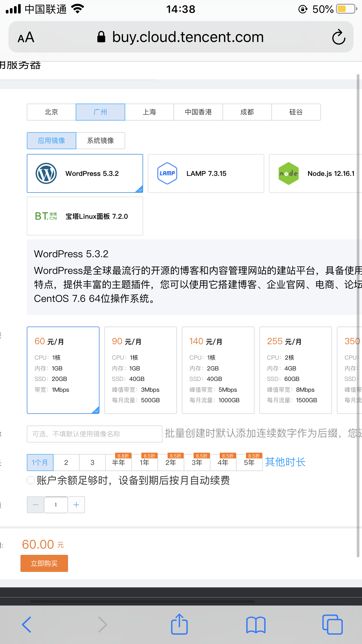
Task: Select the 350 元/月 plan card
Action: coord(349,370)
